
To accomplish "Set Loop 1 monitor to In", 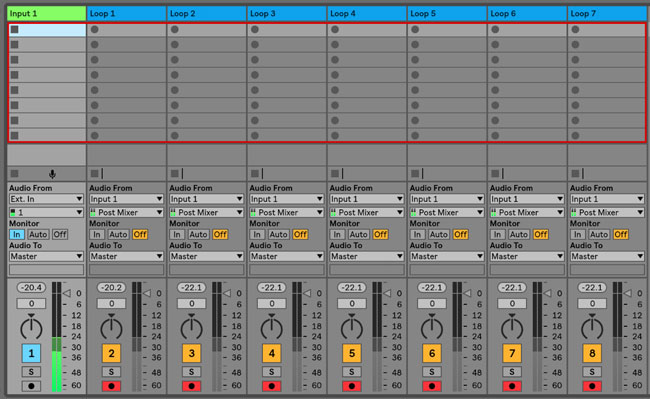I will [x=97, y=235].
